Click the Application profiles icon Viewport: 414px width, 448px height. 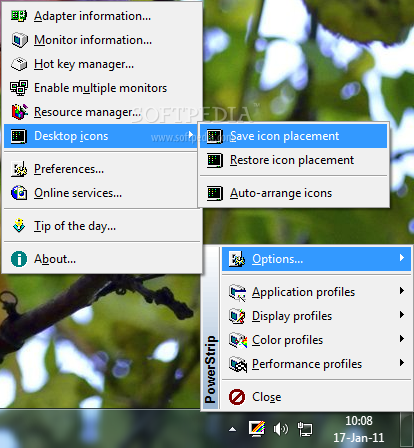(x=238, y=292)
